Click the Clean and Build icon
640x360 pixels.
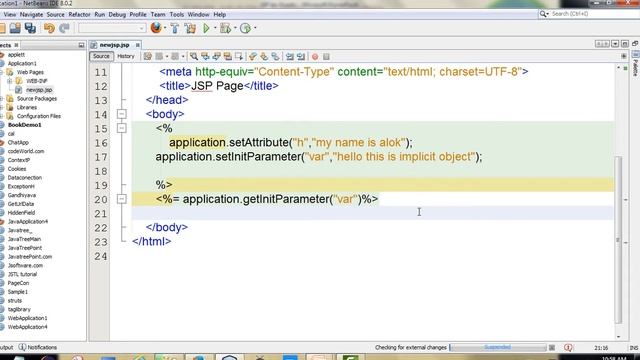pyautogui.click(x=190, y=28)
